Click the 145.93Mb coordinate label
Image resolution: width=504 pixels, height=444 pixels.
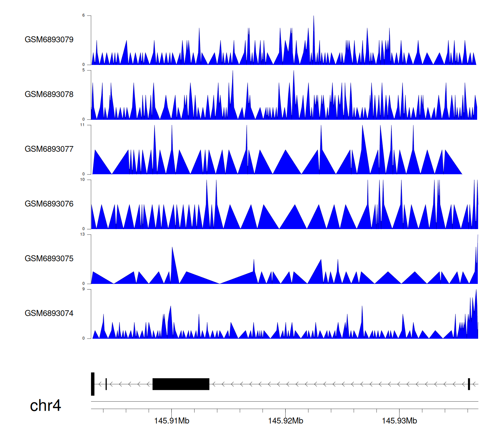click(400, 421)
